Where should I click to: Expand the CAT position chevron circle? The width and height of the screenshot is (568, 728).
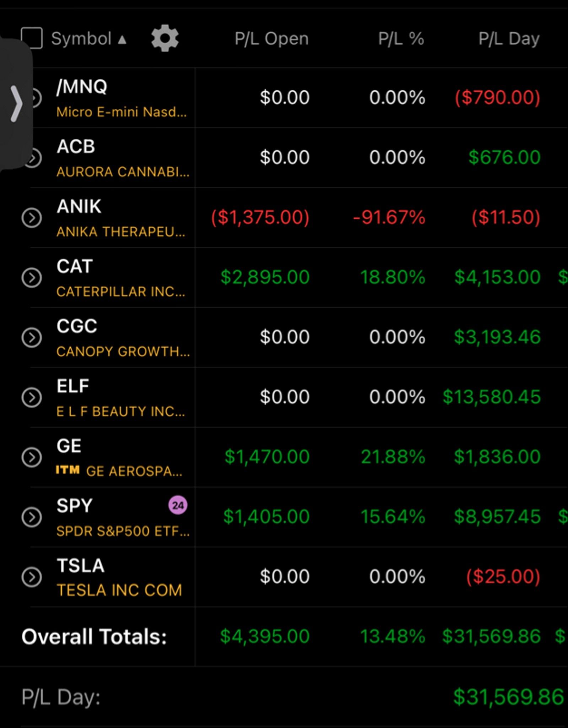[x=32, y=278]
